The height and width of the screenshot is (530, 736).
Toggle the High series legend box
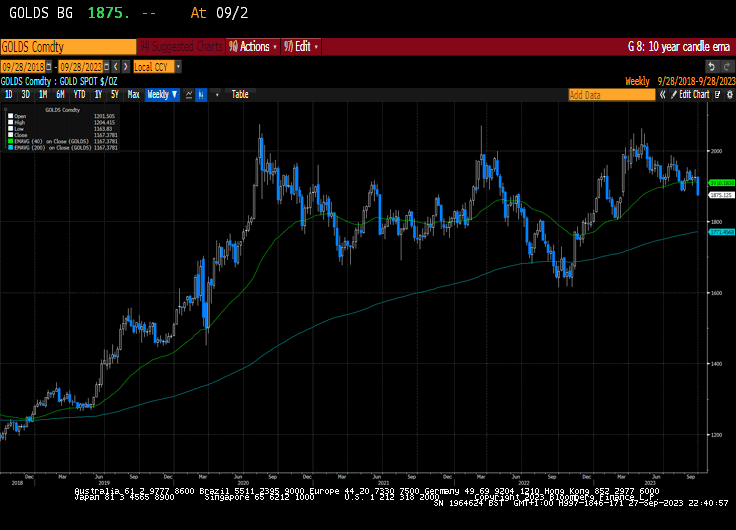(x=10, y=122)
